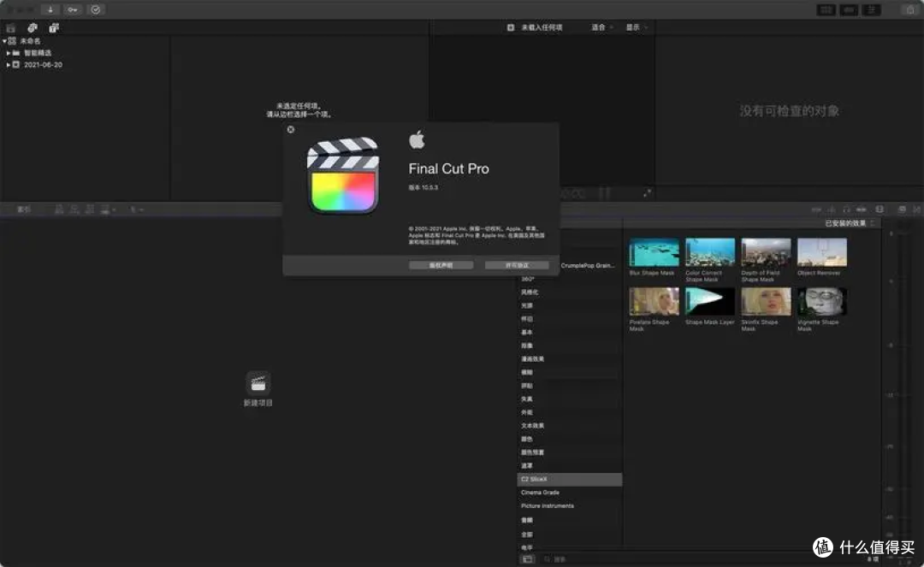Toggle audio skimming waveform icon

coord(832,209)
